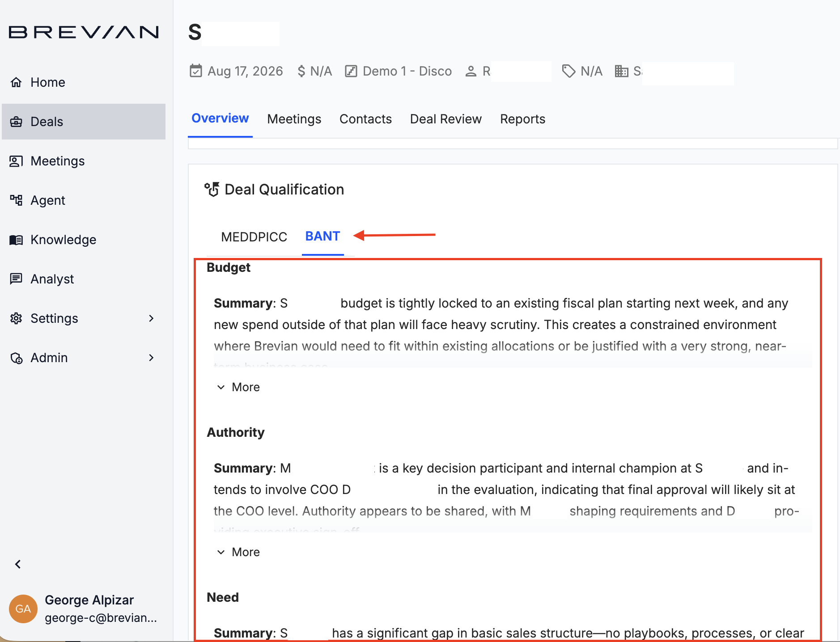Open the Deal Review tab
Viewport: 840px width, 642px height.
point(445,119)
